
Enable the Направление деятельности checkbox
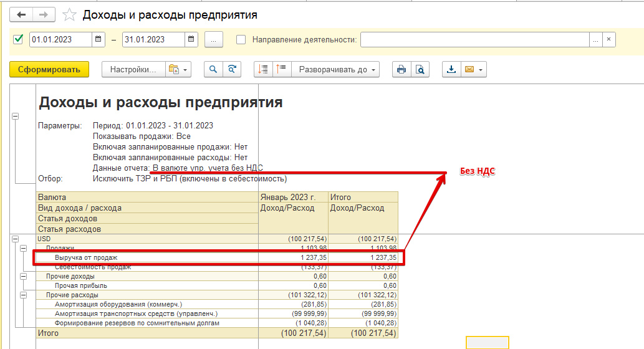coord(241,39)
